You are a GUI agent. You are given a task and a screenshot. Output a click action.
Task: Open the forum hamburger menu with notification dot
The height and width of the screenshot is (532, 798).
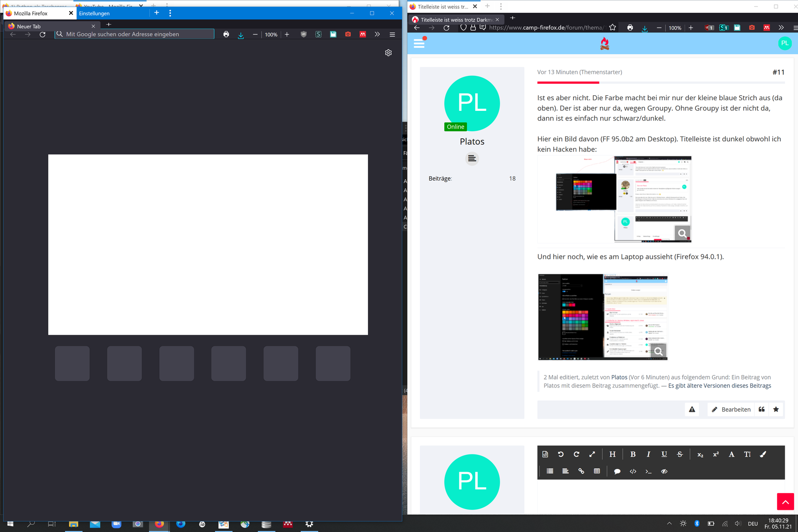(x=419, y=43)
